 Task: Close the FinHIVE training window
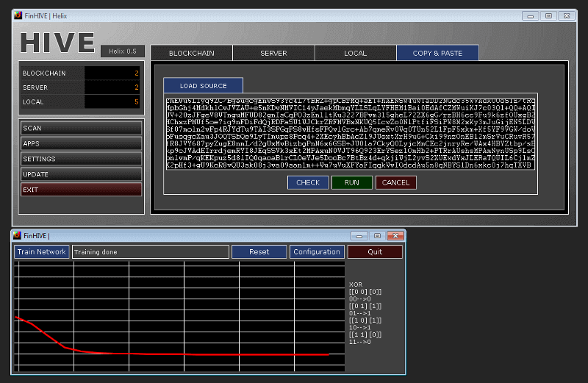pos(395,235)
